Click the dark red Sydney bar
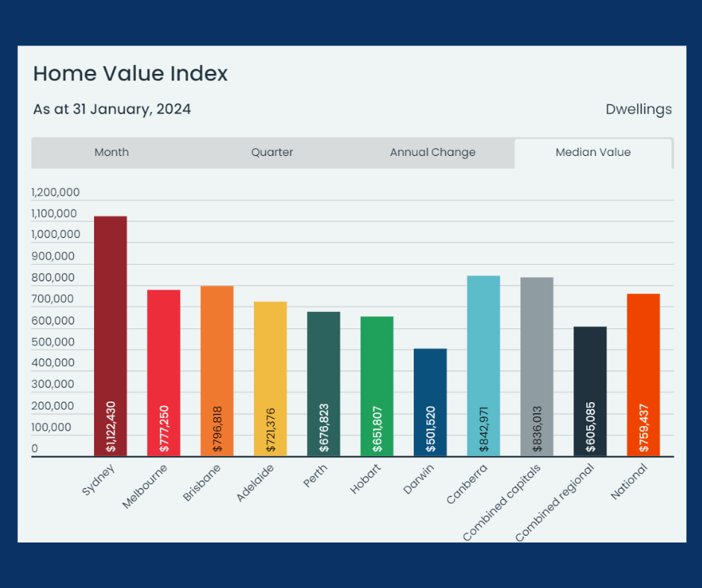The width and height of the screenshot is (702, 588). [111, 336]
